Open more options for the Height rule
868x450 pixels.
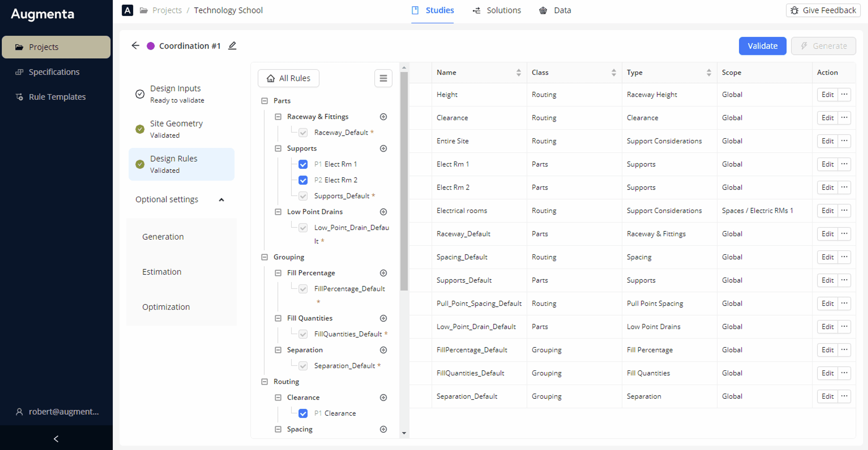coord(844,94)
